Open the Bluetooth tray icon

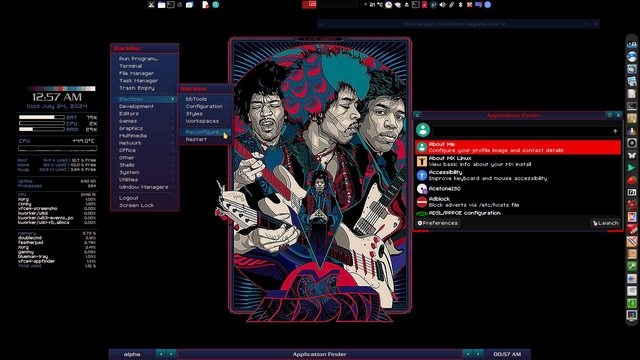[460, 5]
